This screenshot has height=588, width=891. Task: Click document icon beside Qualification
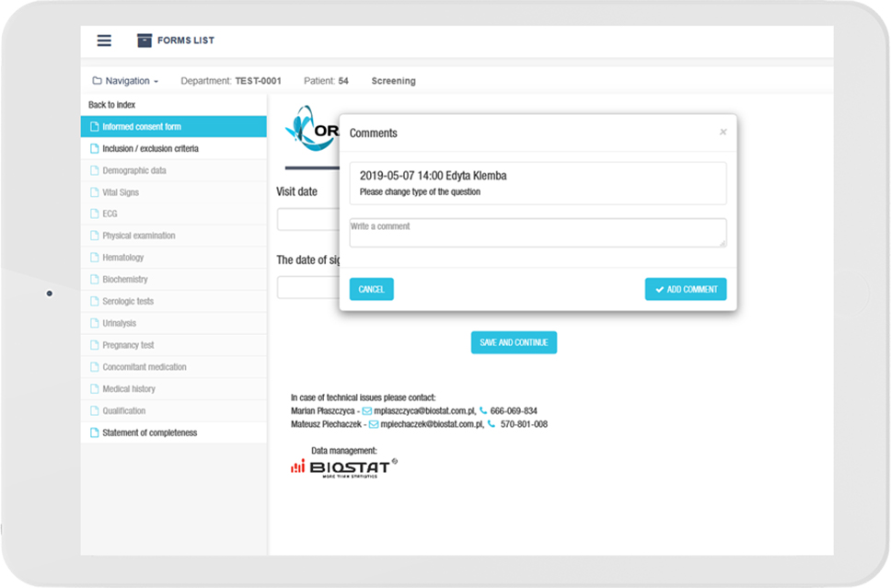point(94,410)
